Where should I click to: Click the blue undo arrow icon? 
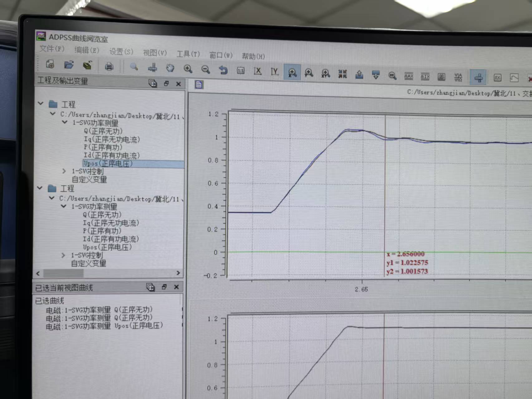223,70
